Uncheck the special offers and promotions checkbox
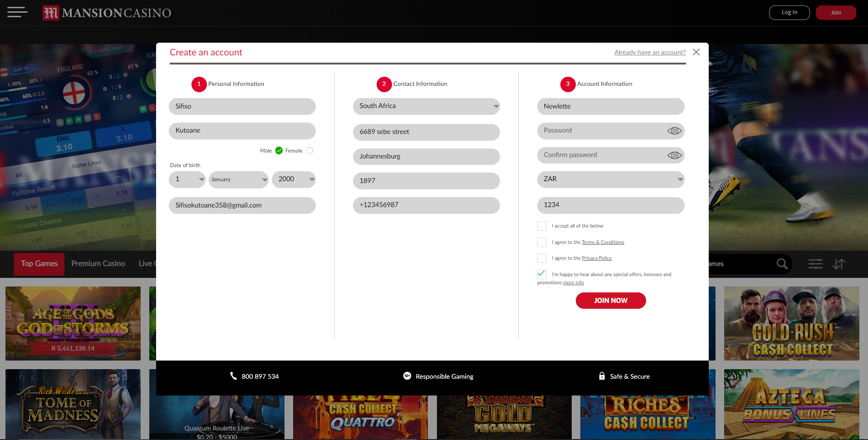 pyautogui.click(x=542, y=274)
